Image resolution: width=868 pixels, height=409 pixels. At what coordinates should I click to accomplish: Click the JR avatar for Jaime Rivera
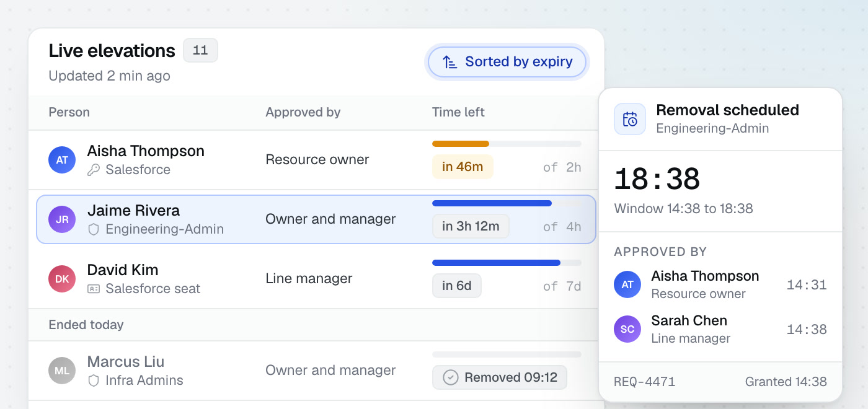(x=62, y=219)
